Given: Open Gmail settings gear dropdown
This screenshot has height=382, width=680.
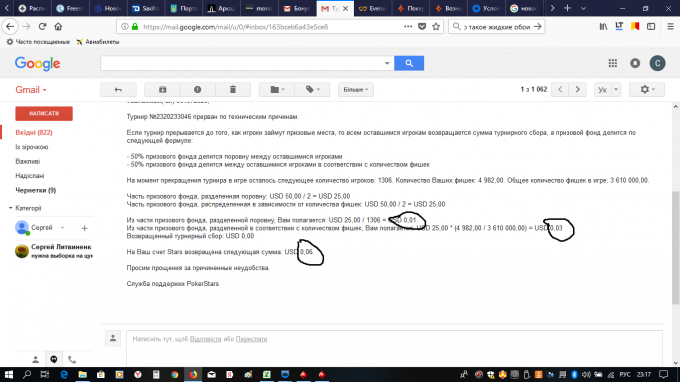Looking at the screenshot, I should pos(646,89).
